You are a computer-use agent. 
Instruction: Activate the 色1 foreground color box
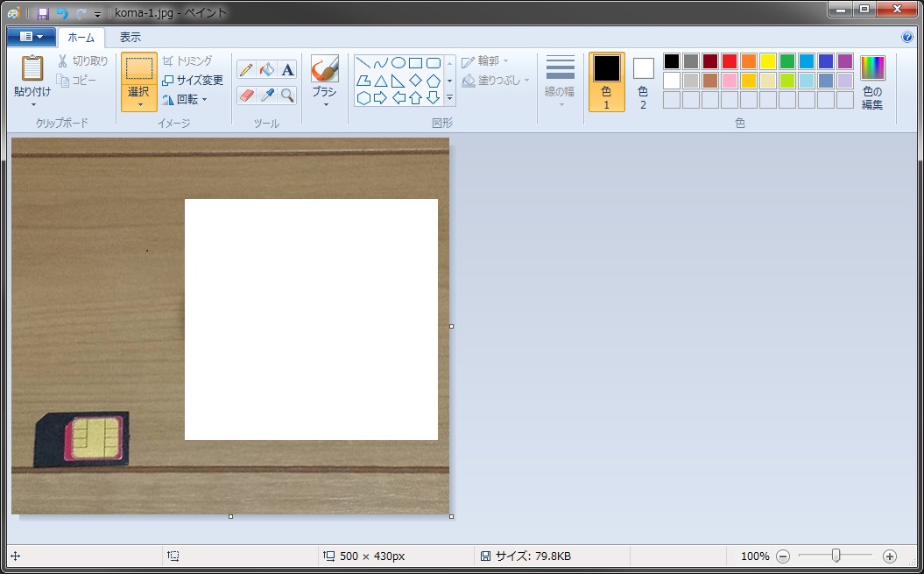606,81
